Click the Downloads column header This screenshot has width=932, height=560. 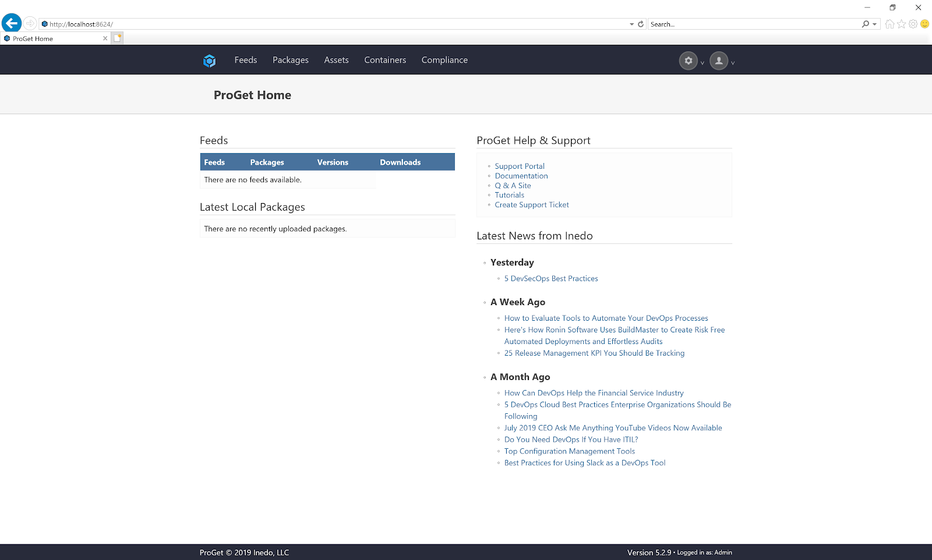pyautogui.click(x=400, y=162)
